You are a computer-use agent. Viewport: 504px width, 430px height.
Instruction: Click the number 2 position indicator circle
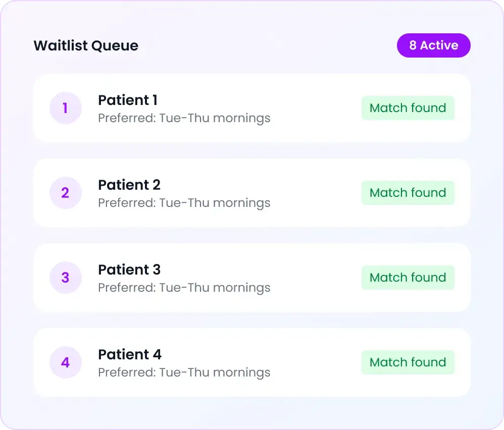(x=66, y=193)
